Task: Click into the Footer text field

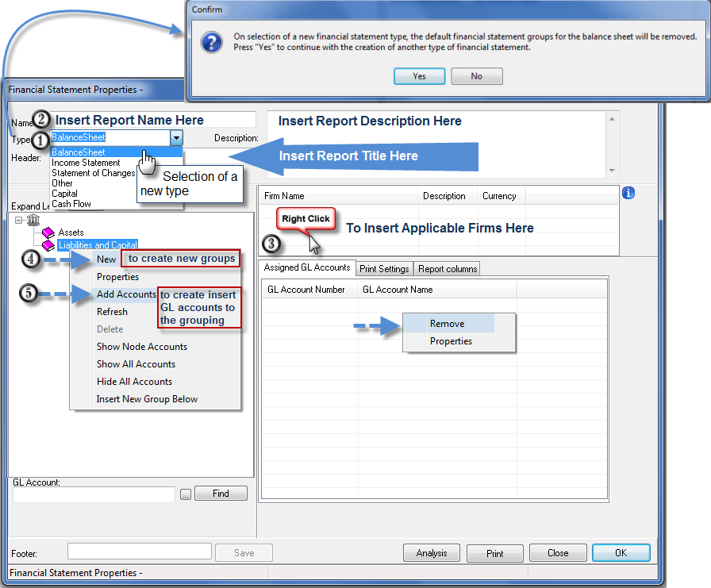Action: click(140, 551)
